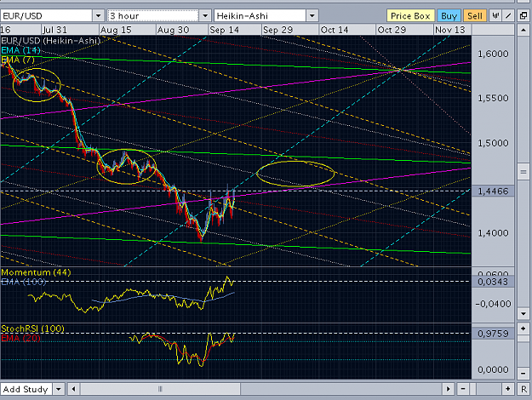Open the EUR/USD symbol dropdown arrow
Screen dimensions: 532x400
99,16
